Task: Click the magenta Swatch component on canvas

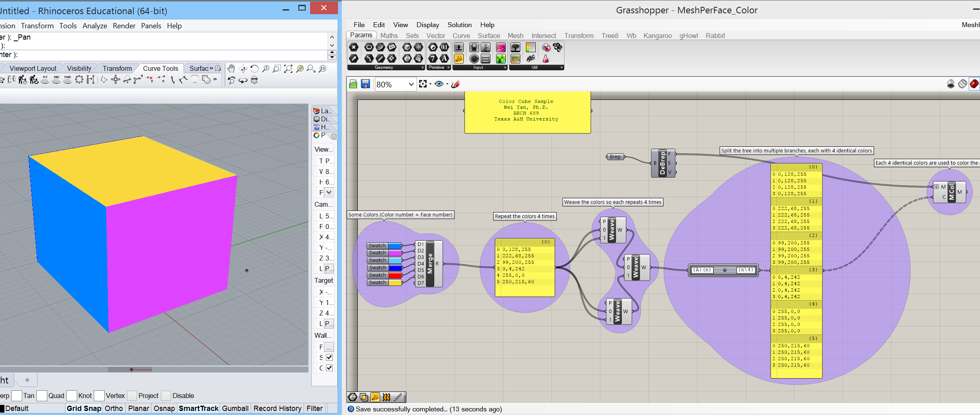Action: click(x=385, y=253)
